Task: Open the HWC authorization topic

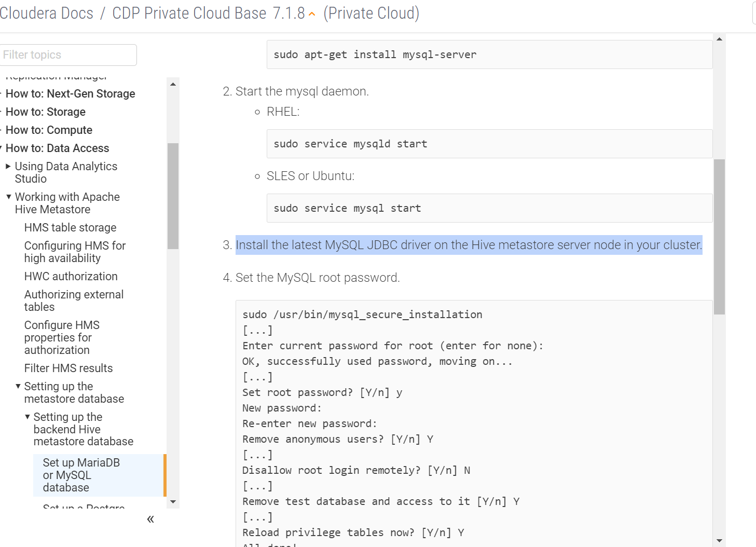Action: 71,276
